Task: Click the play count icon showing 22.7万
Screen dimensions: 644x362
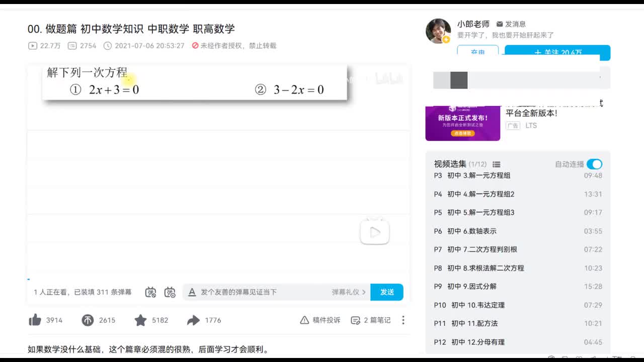Action: tap(33, 46)
